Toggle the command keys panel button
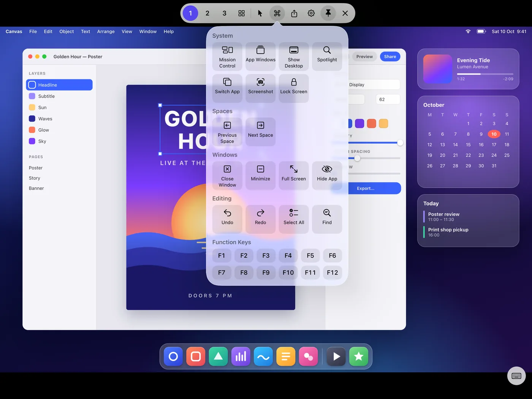This screenshot has width=532, height=399. [x=277, y=13]
